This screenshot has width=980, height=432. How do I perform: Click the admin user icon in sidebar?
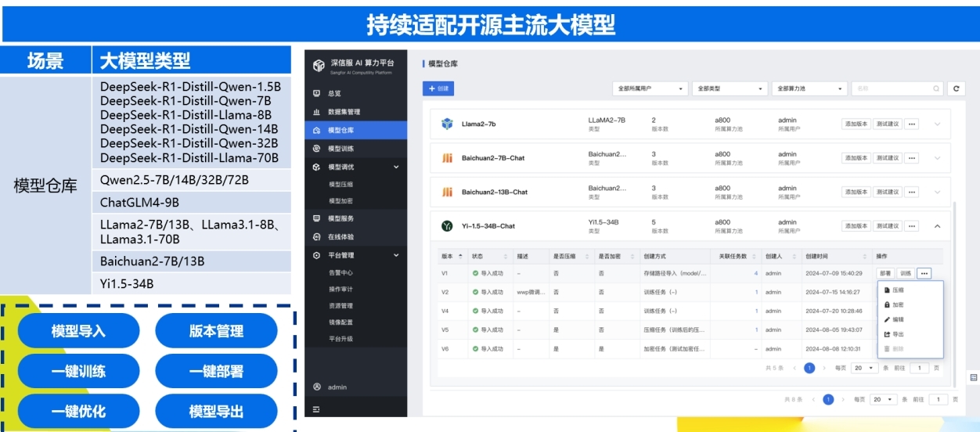coord(316,387)
